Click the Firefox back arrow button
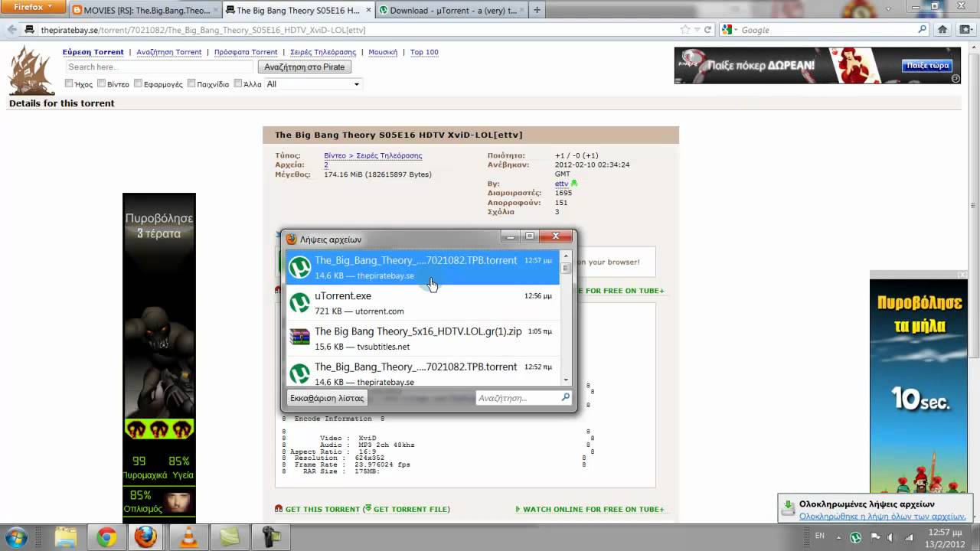Screen dimensions: 980x551 (11, 30)
